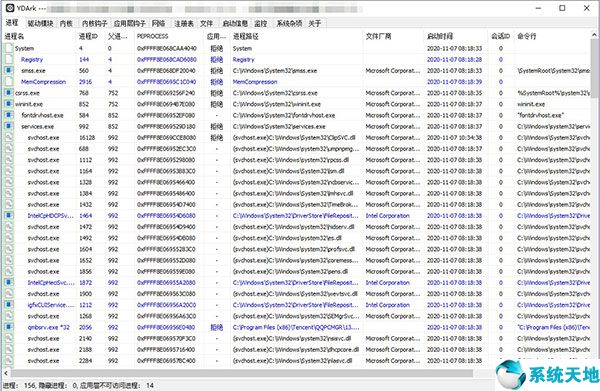Screen dimensions: 600x391
Task: Open the 注册表 tab
Action: click(x=184, y=23)
